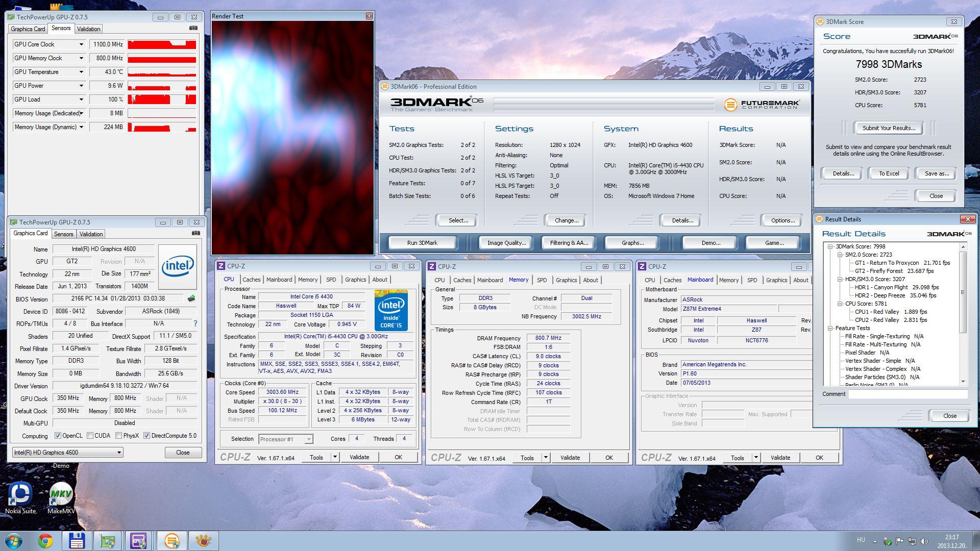Click the To Excel button
The image size is (980, 551).
[889, 173]
